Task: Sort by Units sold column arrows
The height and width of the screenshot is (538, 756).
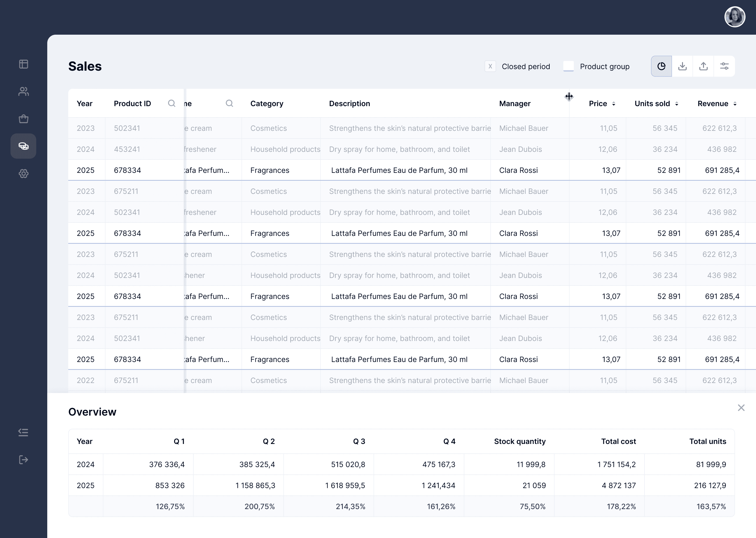Action: (x=676, y=104)
